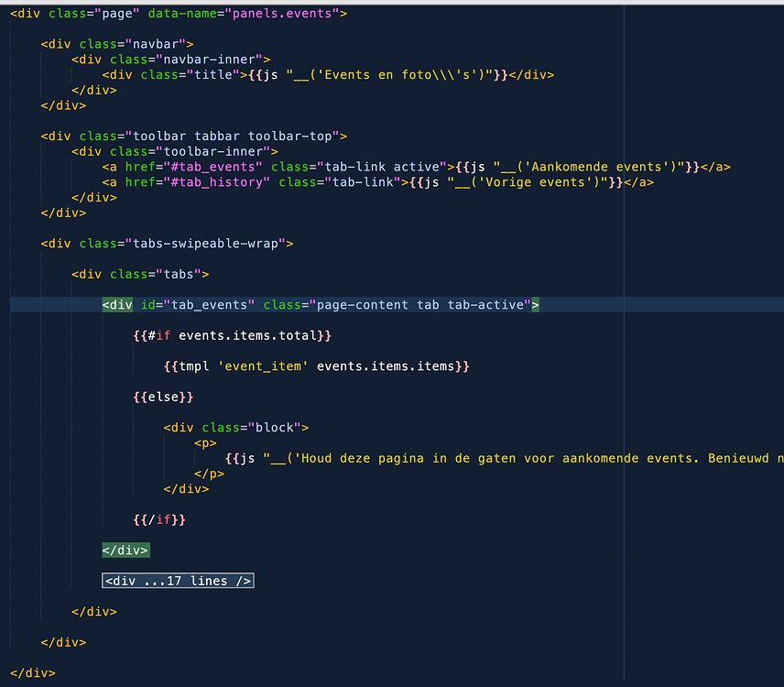Screen dimensions: 784x687
Task: Click 'page-content tab tab-active' class value
Action: click(x=420, y=304)
